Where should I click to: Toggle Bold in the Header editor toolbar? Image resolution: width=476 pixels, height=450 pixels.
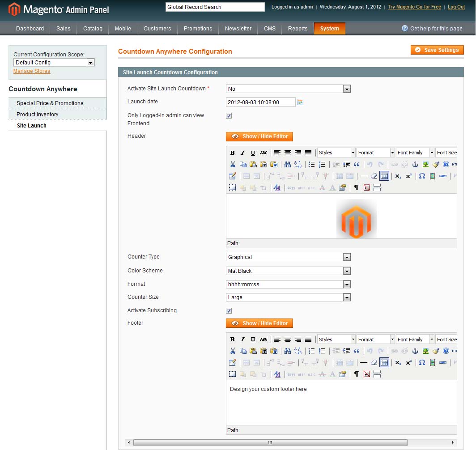click(x=233, y=153)
